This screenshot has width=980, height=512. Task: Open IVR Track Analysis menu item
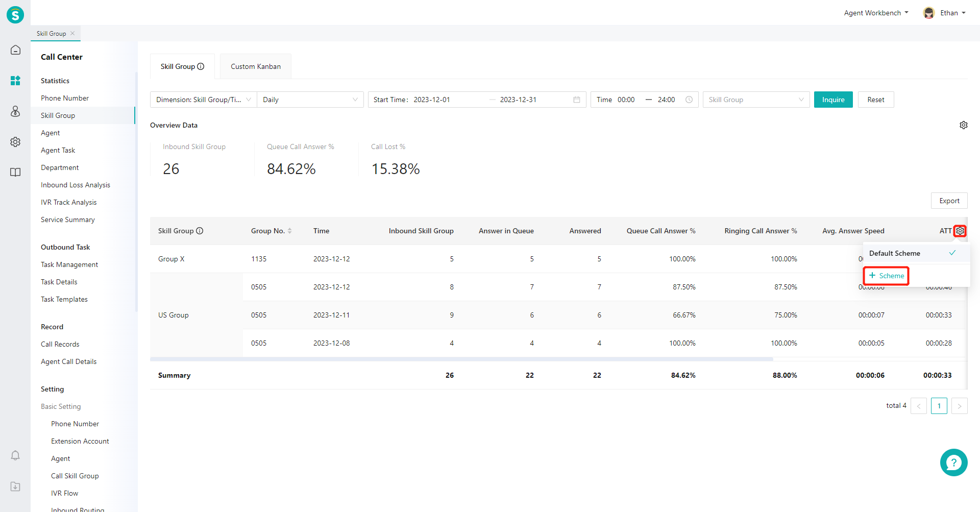pos(69,202)
